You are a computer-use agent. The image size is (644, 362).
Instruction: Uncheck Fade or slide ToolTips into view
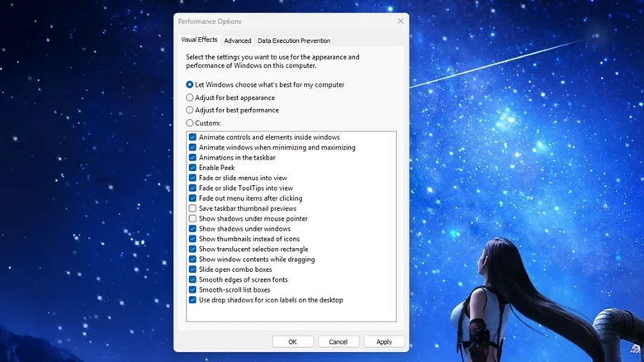192,188
